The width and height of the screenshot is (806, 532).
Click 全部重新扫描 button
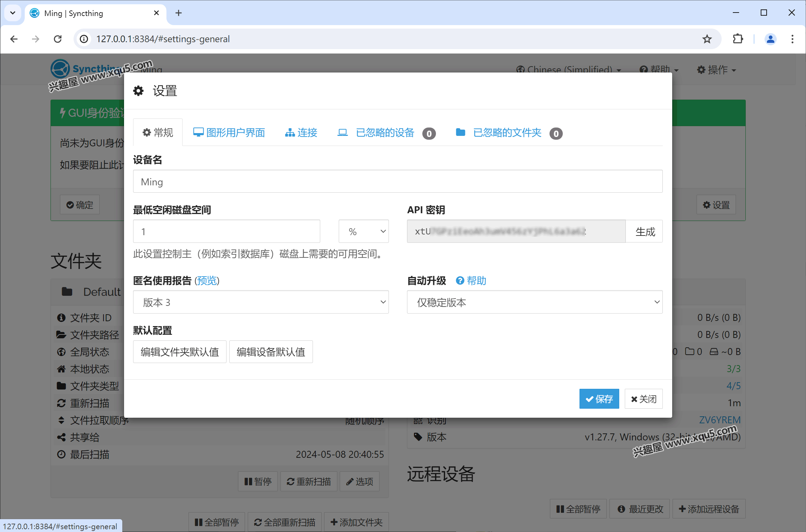pyautogui.click(x=285, y=522)
